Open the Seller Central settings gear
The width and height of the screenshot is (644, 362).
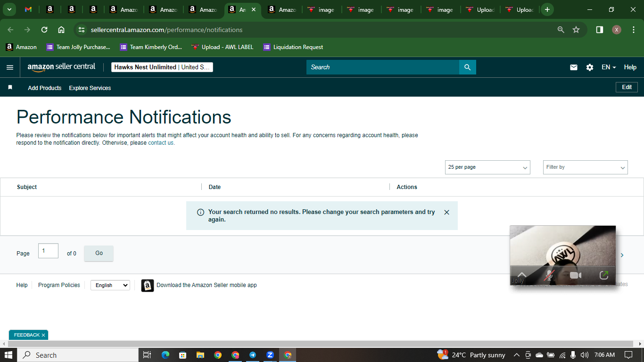(590, 67)
